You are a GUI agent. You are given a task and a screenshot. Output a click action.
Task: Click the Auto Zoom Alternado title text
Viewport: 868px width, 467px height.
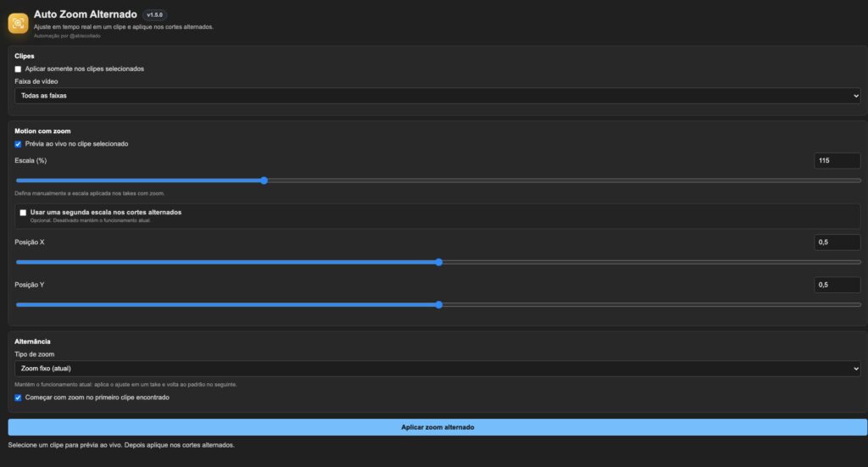pos(86,14)
